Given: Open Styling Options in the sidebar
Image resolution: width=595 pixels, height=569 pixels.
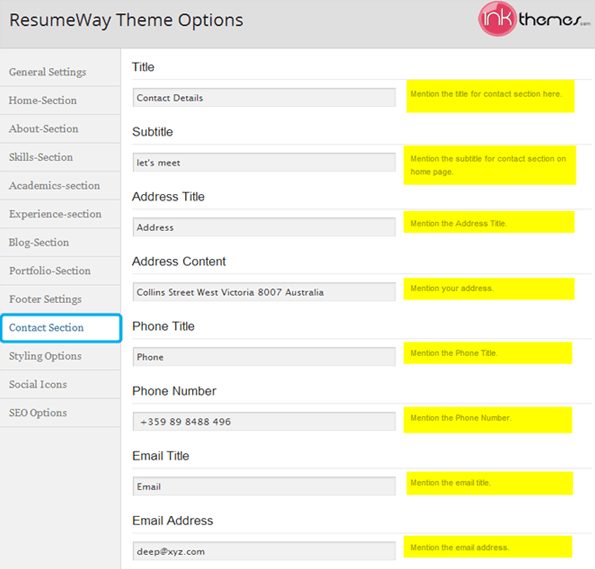Looking at the screenshot, I should (60, 356).
